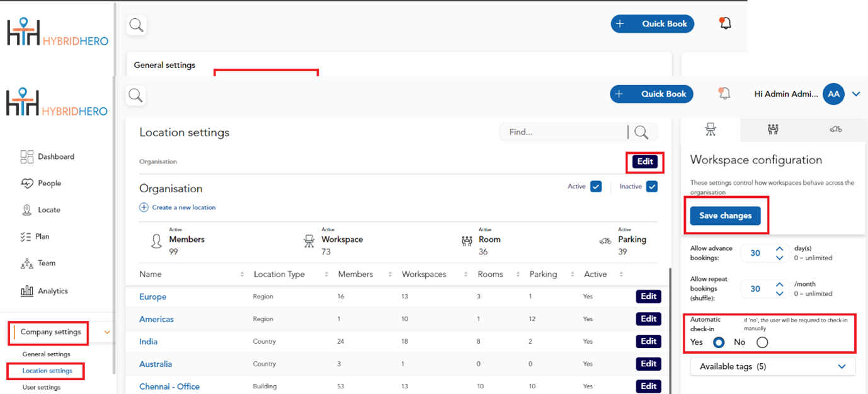Sort by Members column arrows
This screenshot has height=394, width=868.
pos(389,275)
